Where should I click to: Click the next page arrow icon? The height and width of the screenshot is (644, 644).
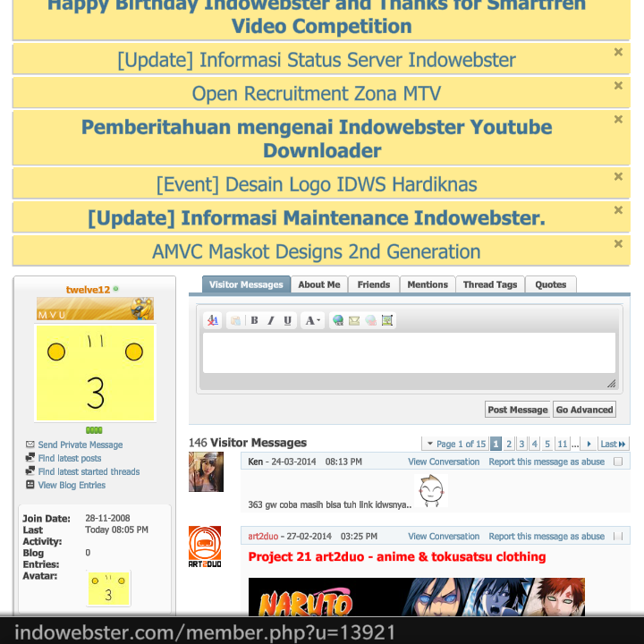pyautogui.click(x=589, y=444)
